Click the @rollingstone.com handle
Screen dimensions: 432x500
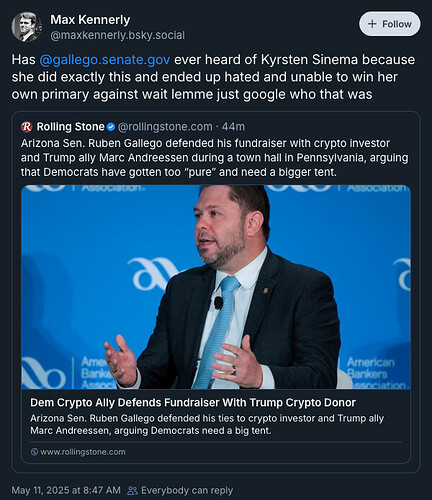[x=165, y=127]
